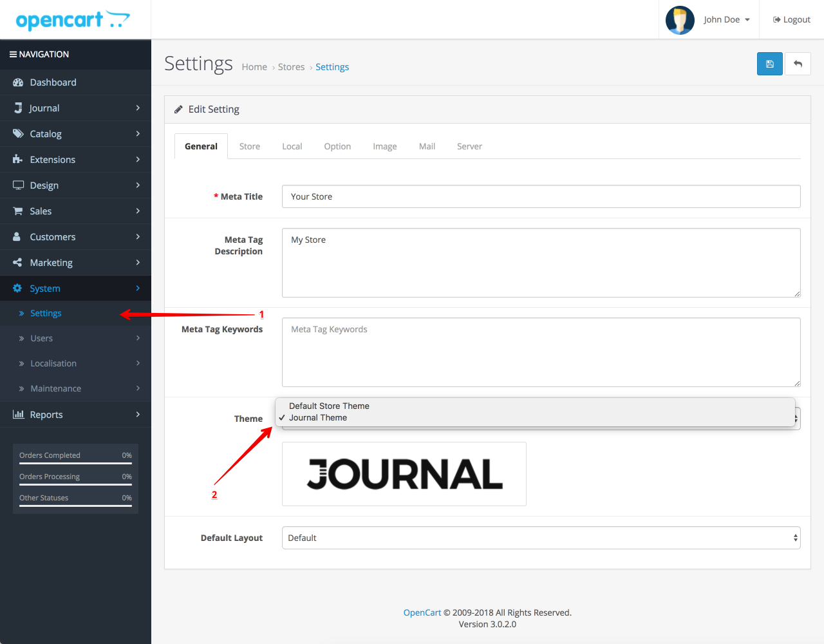Click the Journal sidebar icon
The width and height of the screenshot is (824, 644).
[18, 108]
